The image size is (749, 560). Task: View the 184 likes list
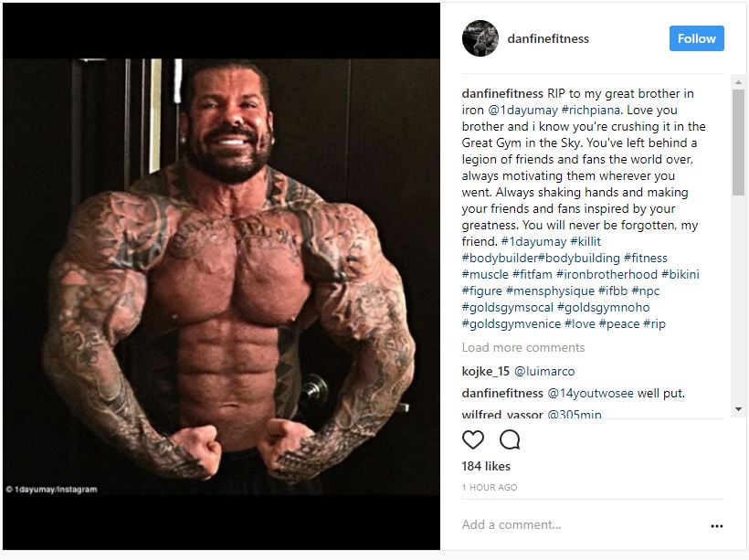[x=486, y=466]
